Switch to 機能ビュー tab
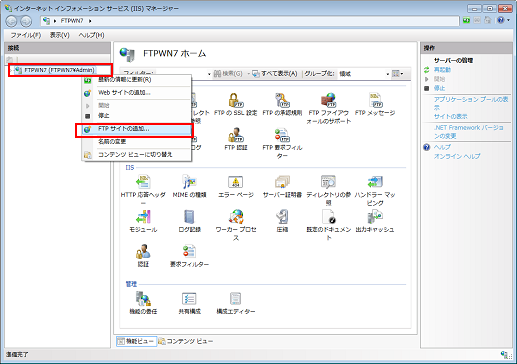The image size is (517, 364). tap(136, 341)
